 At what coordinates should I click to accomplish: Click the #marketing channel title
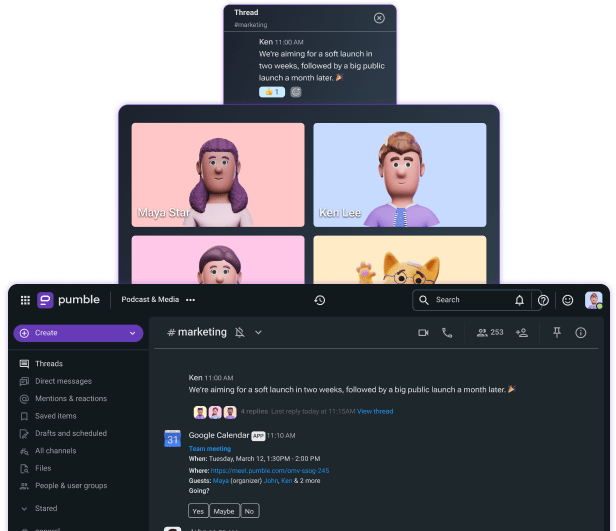pyautogui.click(x=197, y=332)
